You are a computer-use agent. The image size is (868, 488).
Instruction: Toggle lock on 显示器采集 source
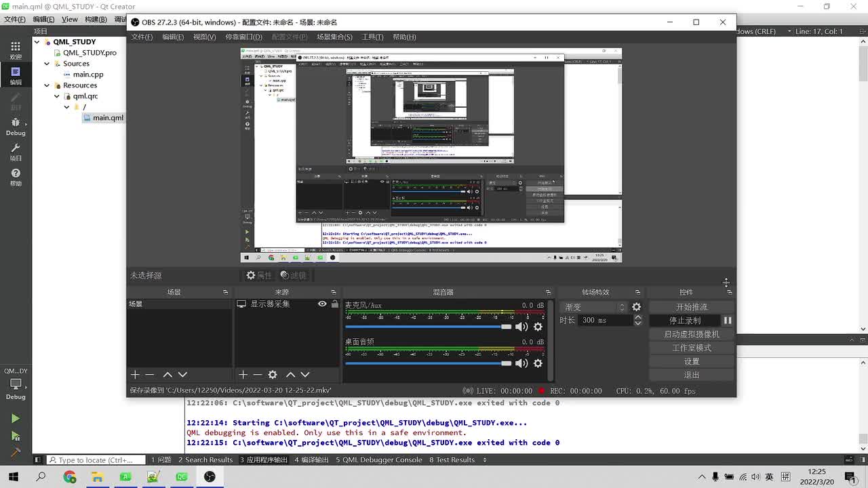point(334,304)
